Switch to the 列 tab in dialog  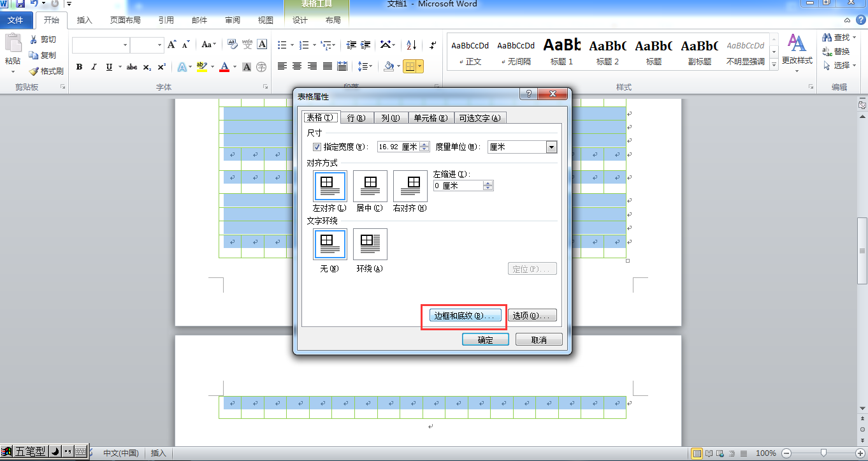pos(391,117)
